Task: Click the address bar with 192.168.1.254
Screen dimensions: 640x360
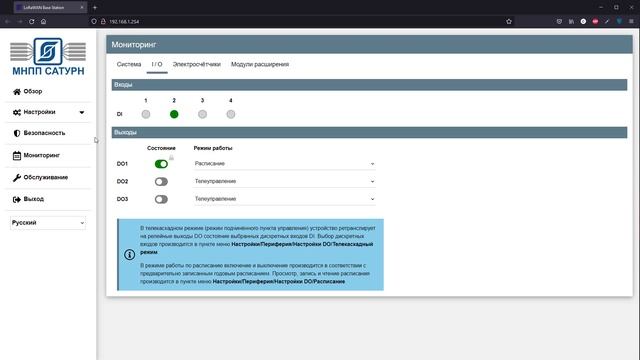Action: point(302,21)
